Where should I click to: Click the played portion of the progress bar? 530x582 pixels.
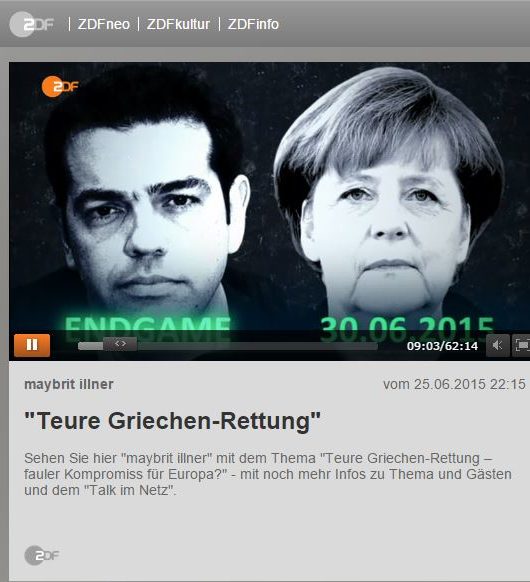coord(91,346)
